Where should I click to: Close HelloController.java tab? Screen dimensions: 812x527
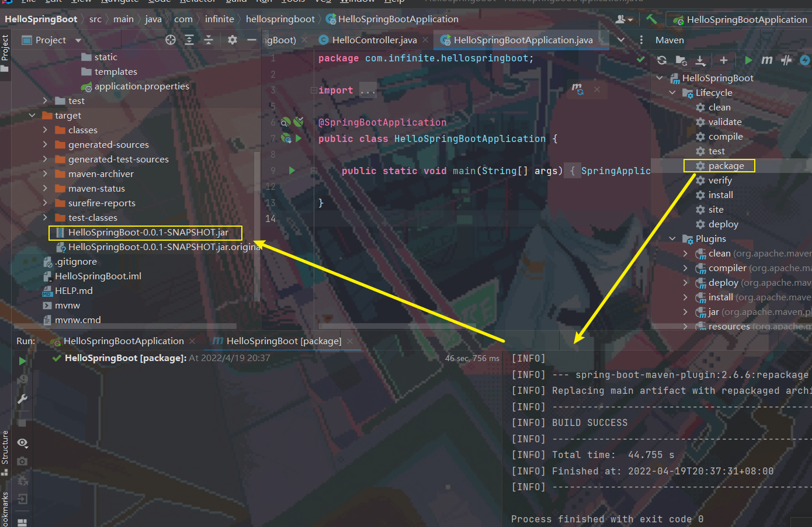coord(425,40)
